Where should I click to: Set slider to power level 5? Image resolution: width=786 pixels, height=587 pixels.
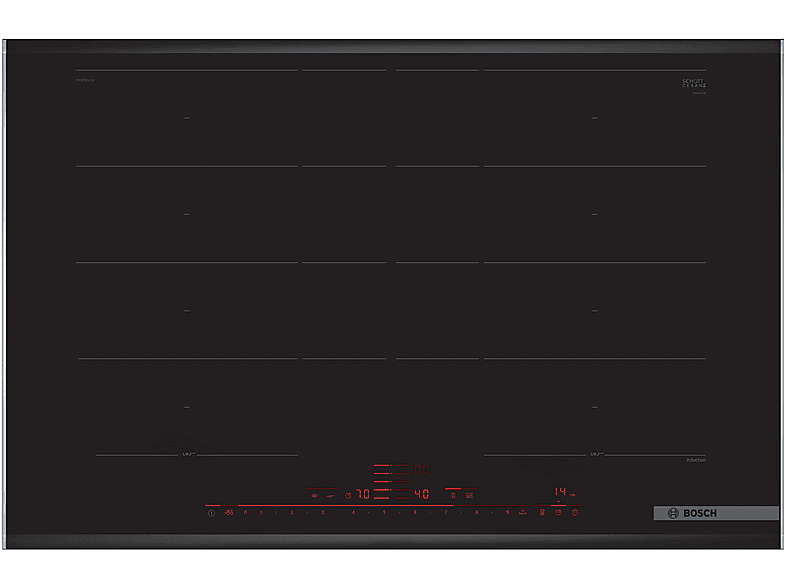(384, 512)
